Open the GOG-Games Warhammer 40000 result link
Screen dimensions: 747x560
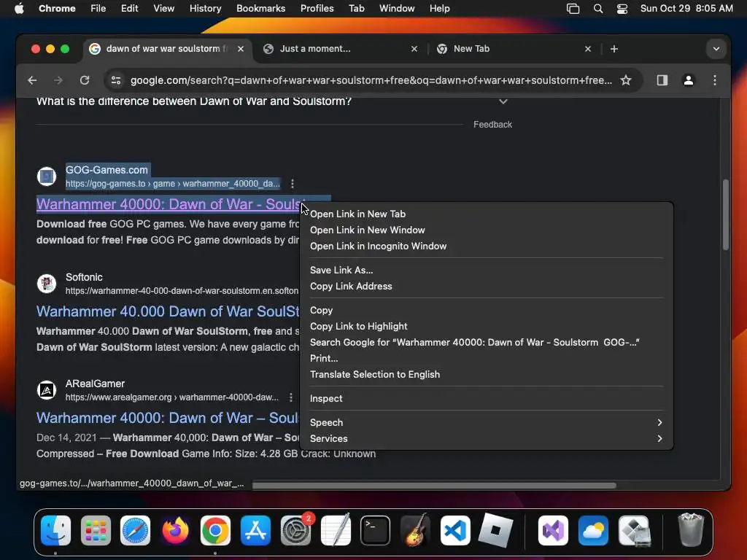(x=169, y=204)
